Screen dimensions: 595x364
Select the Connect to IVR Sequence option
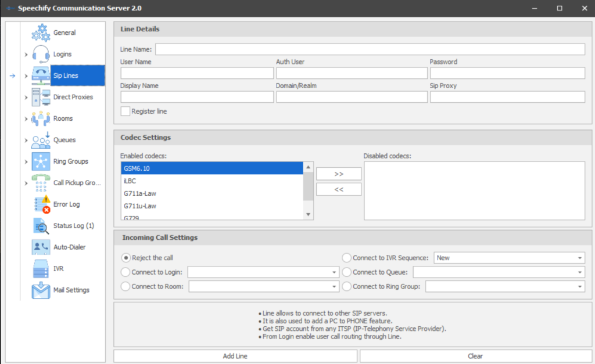tap(346, 258)
